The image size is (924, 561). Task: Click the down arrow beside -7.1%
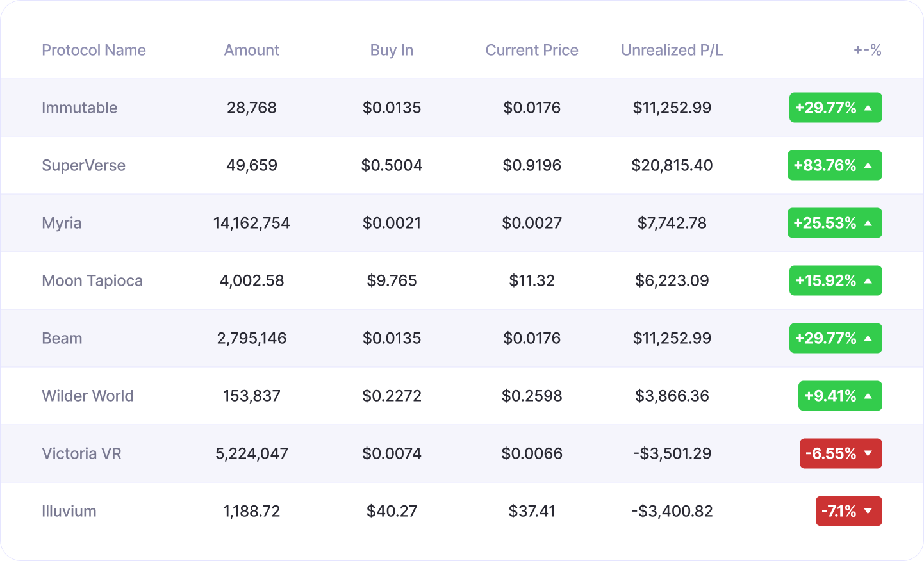click(x=868, y=511)
